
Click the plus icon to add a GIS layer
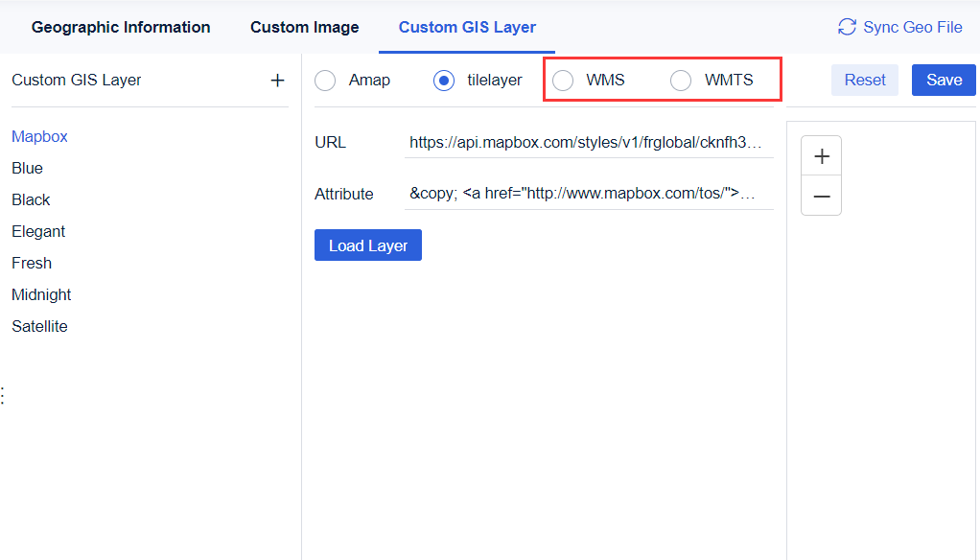(x=277, y=80)
